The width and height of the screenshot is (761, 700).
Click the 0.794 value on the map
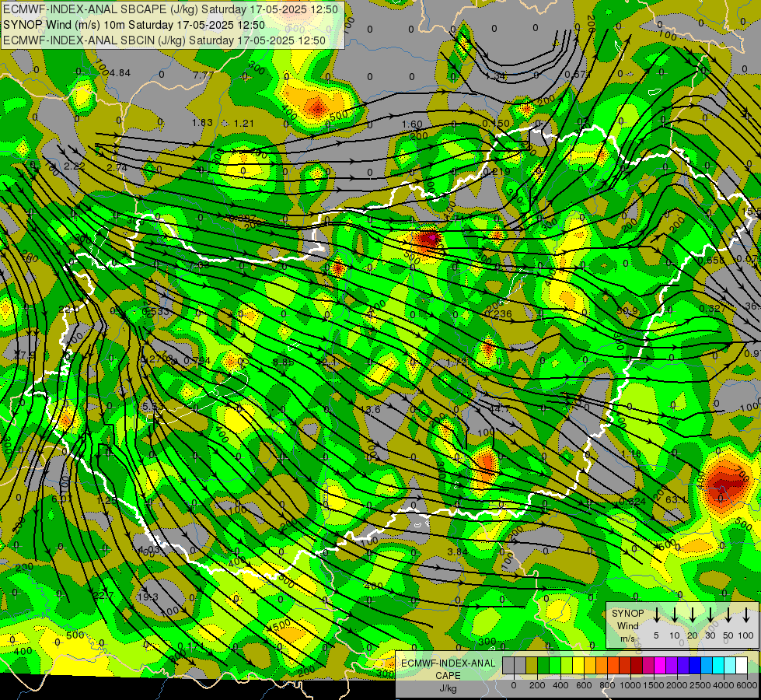click(197, 360)
